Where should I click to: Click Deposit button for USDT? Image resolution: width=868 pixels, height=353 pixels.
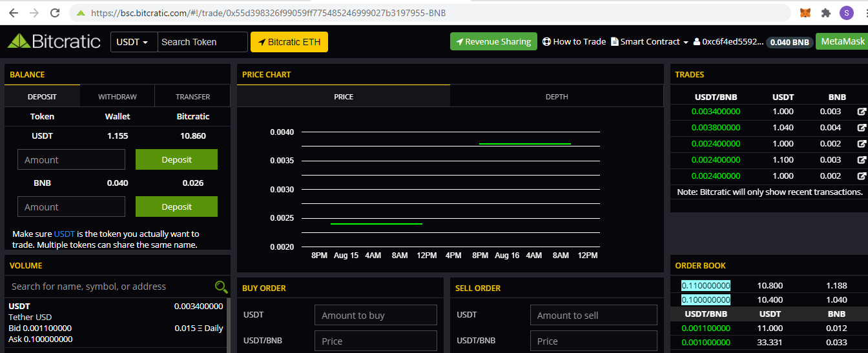(x=176, y=159)
